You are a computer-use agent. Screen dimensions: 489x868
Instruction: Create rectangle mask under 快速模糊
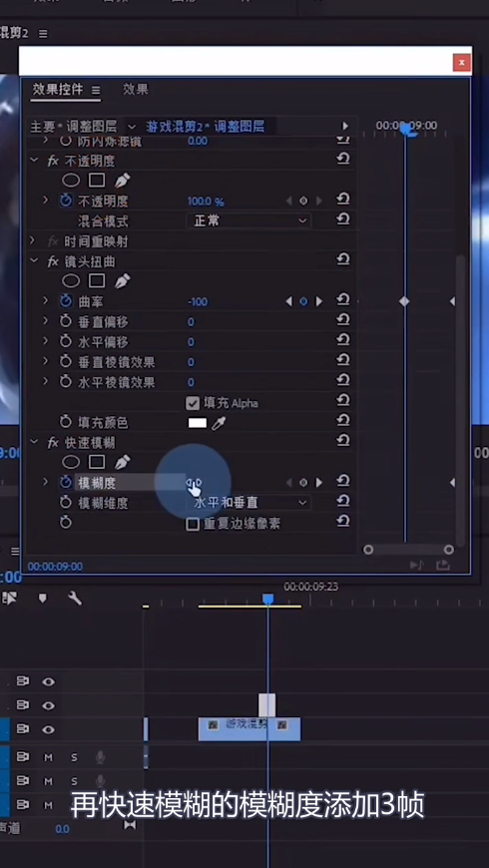tap(97, 462)
